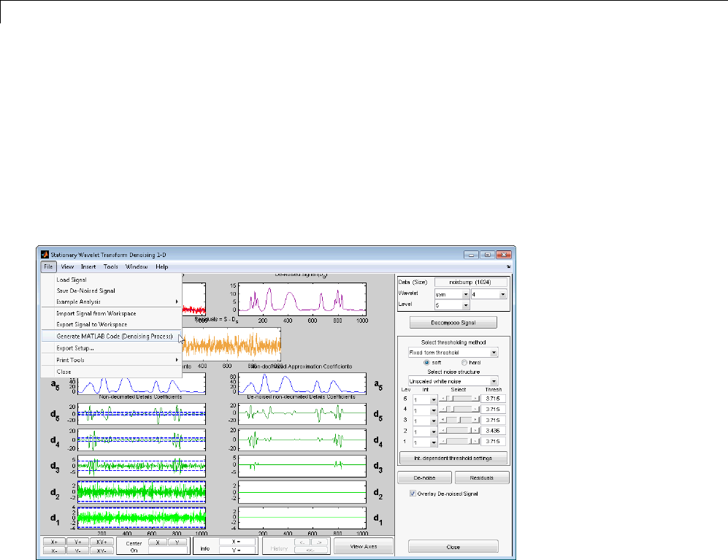The width and height of the screenshot is (728, 560).
Task: Click the X+ zoom button
Action: [x=54, y=542]
